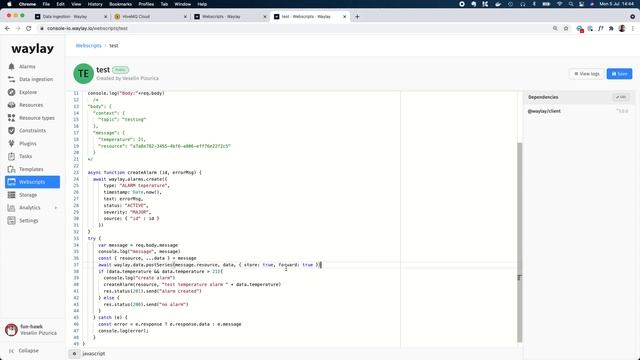This screenshot has width=640, height=360.
Task: Expand the Analytics submenu arrow
Action: tap(56, 208)
